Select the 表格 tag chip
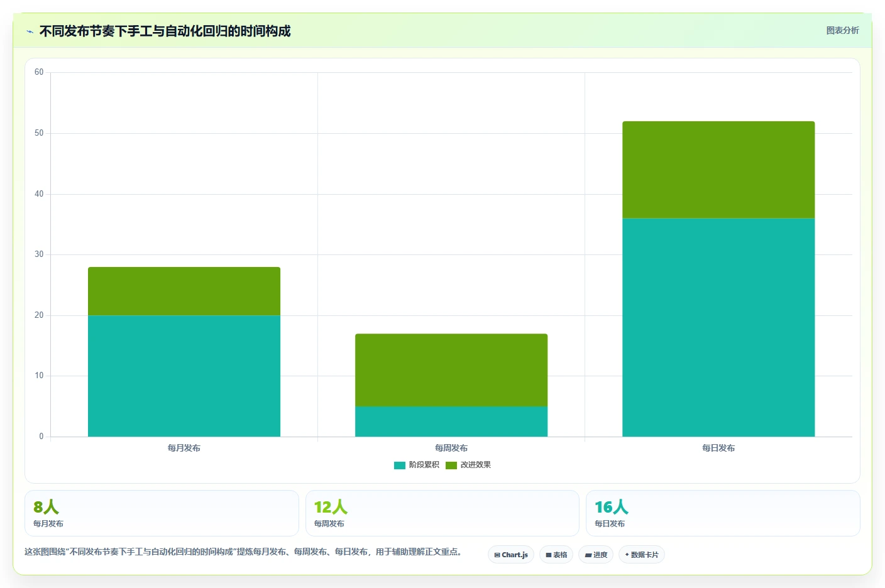The width and height of the screenshot is (885, 588). [x=556, y=555]
